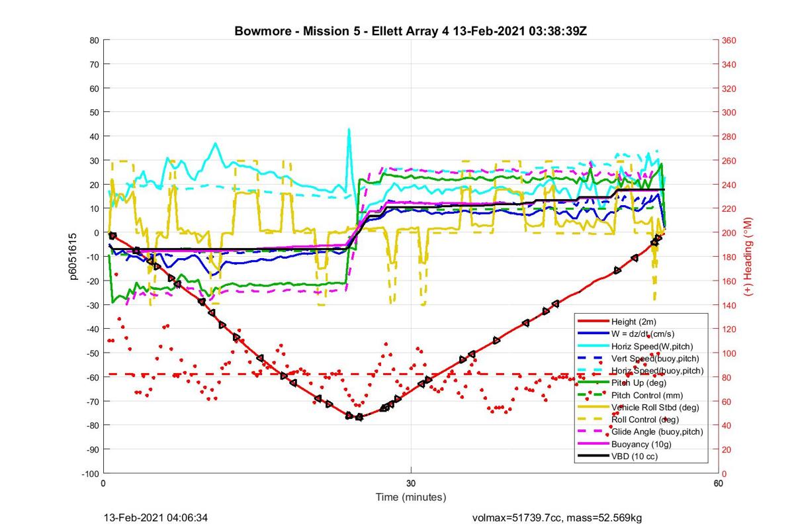Click the '-100' tick label

(91, 474)
